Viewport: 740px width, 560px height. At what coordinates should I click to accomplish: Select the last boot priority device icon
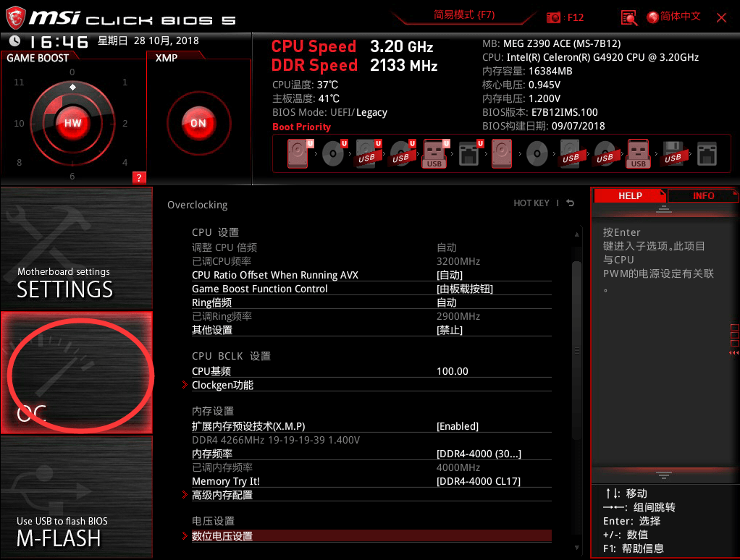point(707,153)
